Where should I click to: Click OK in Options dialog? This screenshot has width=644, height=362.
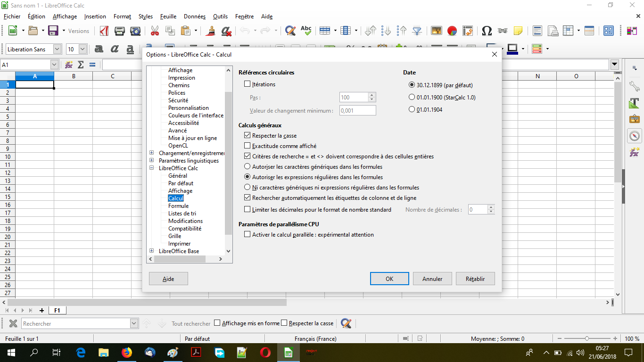point(389,279)
